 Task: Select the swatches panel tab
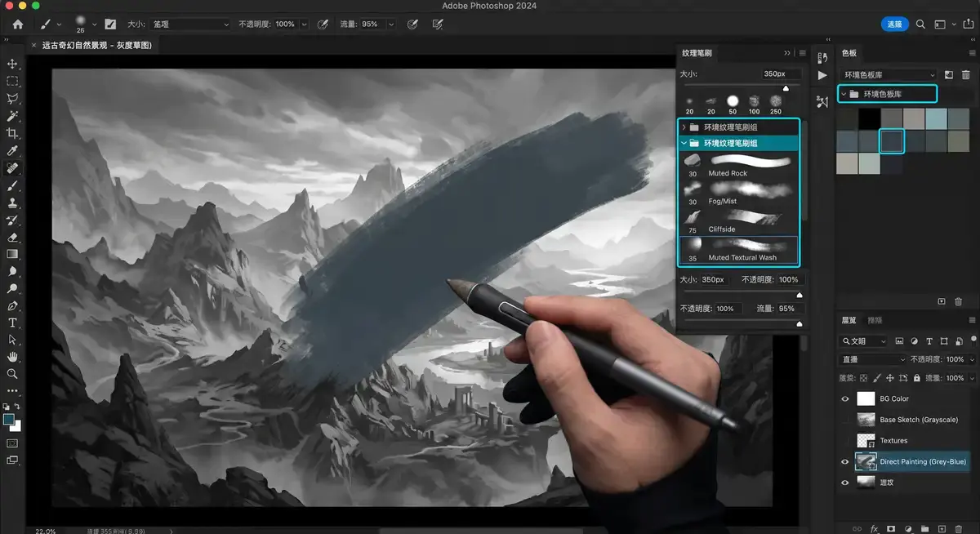[849, 53]
